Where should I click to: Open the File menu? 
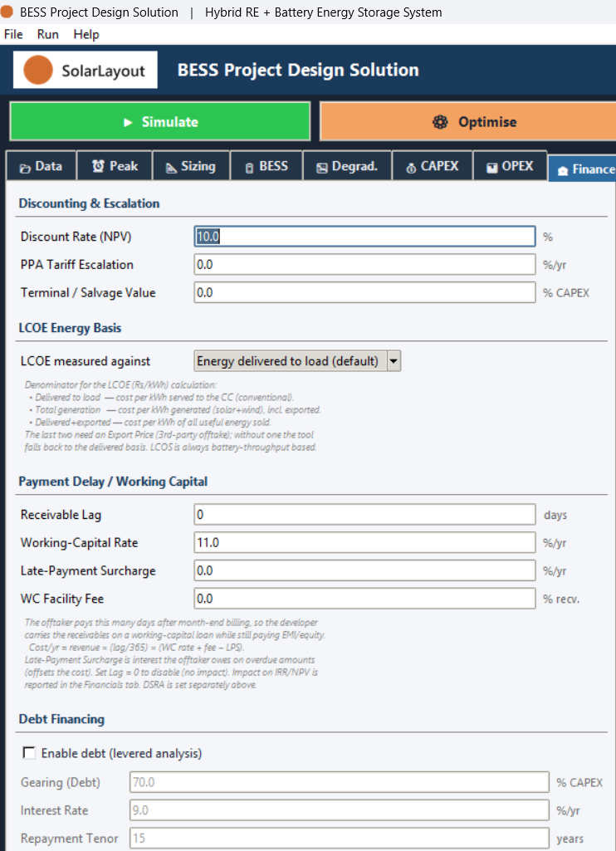13,34
